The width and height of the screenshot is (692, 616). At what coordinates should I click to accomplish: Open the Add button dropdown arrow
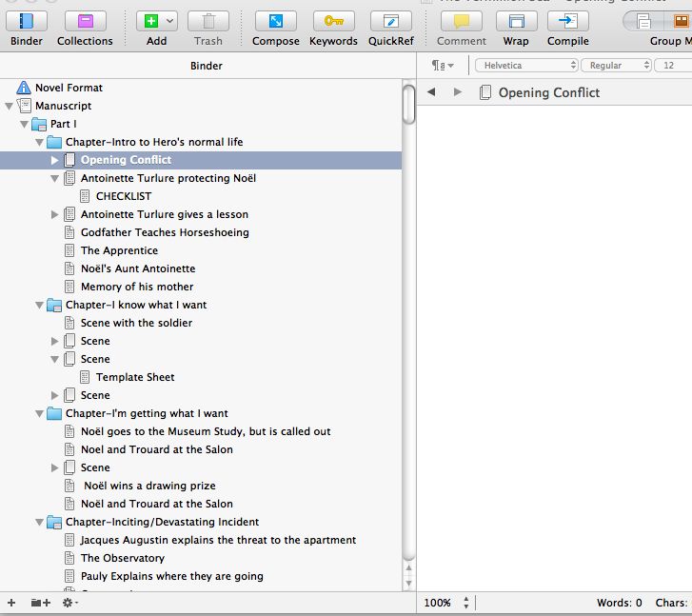click(x=170, y=21)
